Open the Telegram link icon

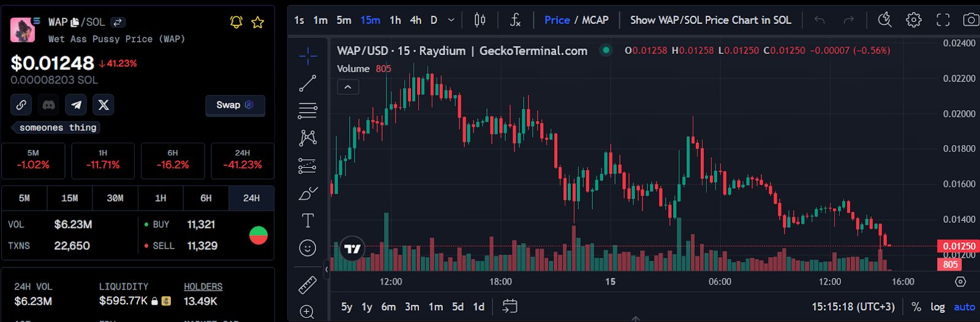(76, 105)
